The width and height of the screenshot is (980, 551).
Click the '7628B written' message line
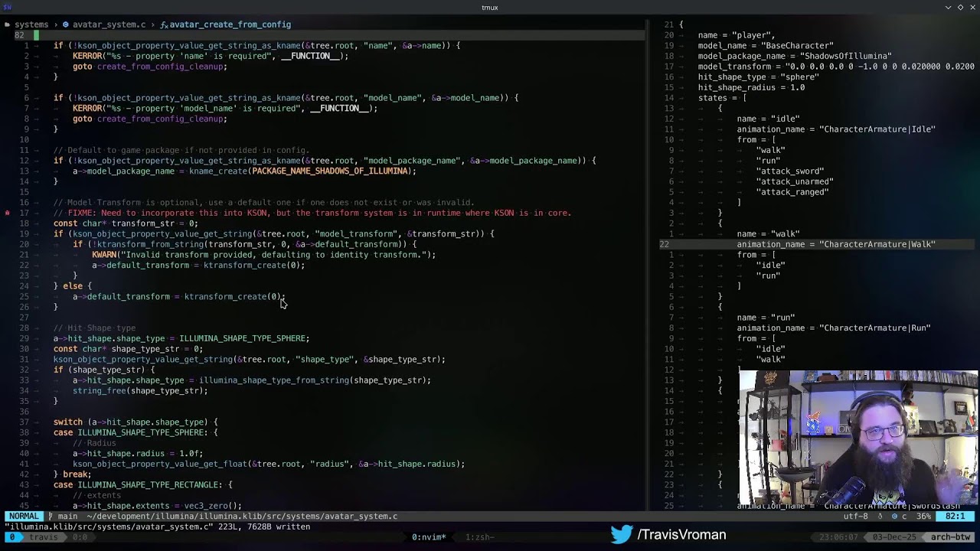pyautogui.click(x=156, y=527)
